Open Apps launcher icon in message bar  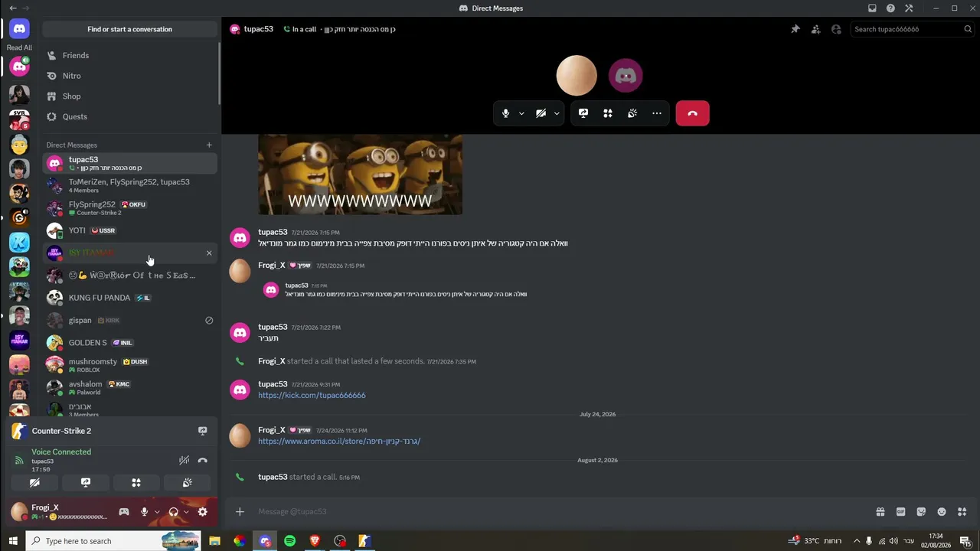coord(962,511)
